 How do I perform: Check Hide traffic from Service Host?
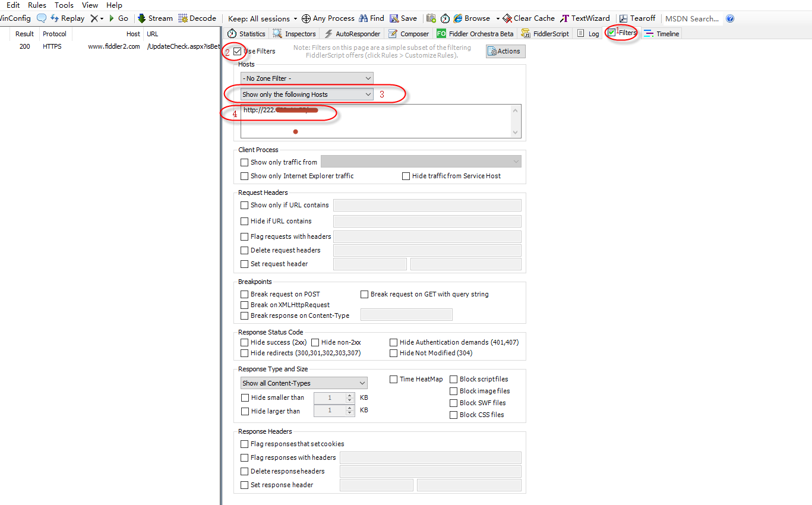[x=406, y=176]
